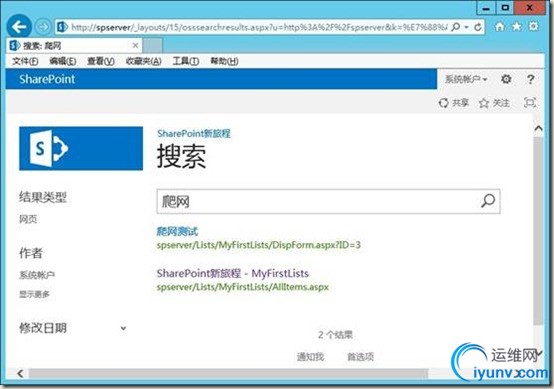Expand the 系统帐户 user dropdown
Image resolution: width=554 pixels, height=389 pixels.
[x=466, y=79]
